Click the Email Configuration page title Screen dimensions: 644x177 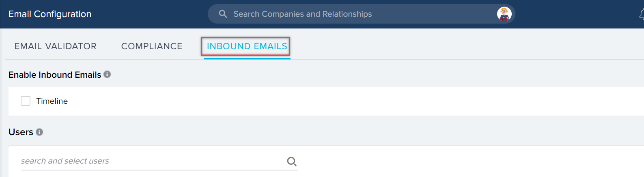click(50, 14)
